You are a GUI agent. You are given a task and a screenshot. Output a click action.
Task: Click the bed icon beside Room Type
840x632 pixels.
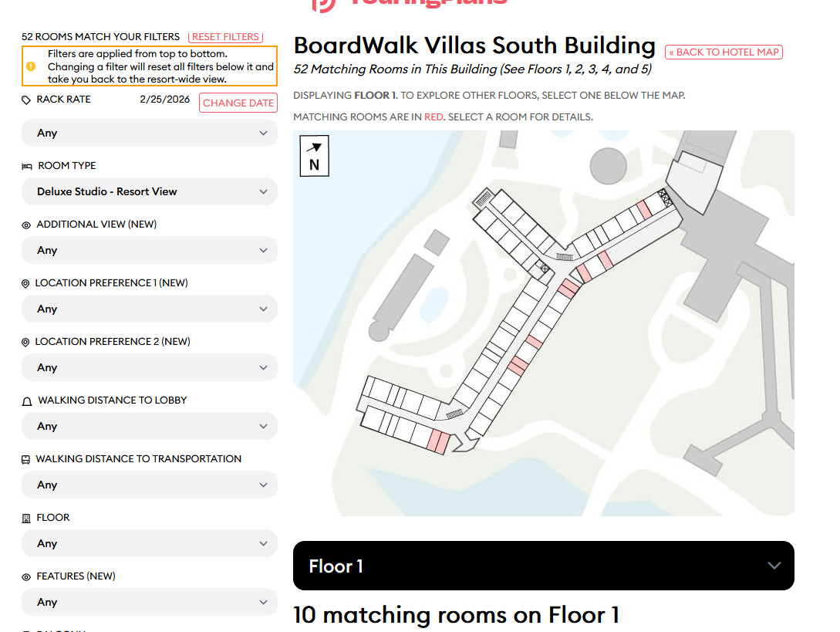click(x=27, y=166)
